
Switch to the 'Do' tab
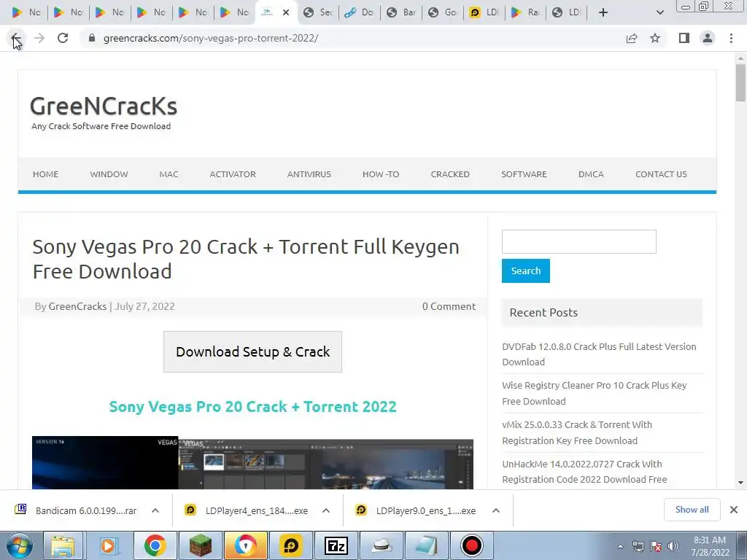pyautogui.click(x=359, y=12)
